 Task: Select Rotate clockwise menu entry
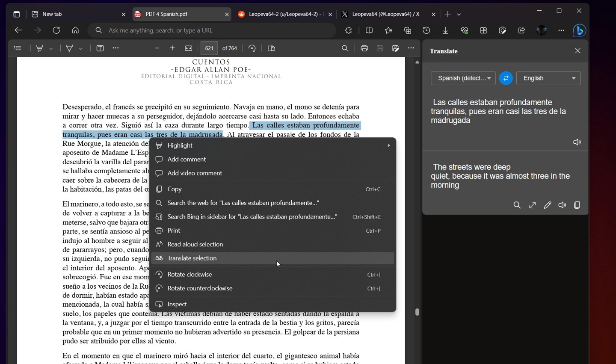click(272, 275)
